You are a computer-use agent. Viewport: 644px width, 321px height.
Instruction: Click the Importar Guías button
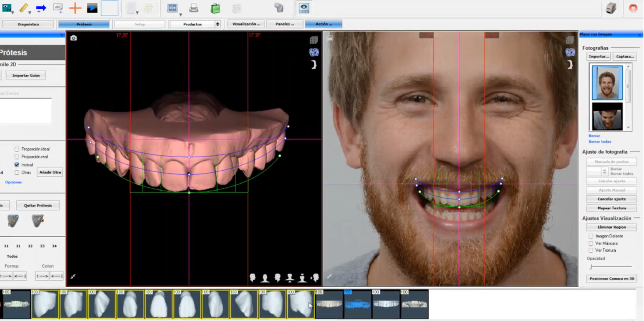pos(26,75)
